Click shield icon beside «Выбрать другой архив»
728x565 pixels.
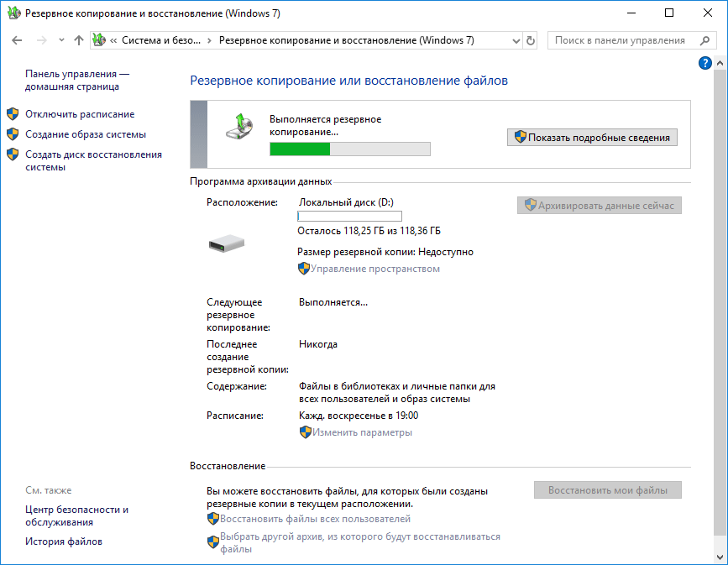pos(213,541)
